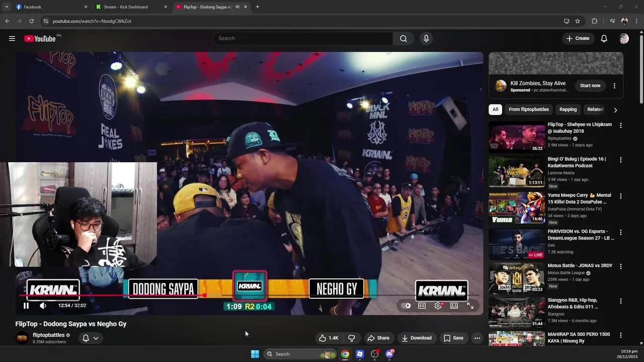644x362 pixels.
Task: Toggle autoplay switch in the player
Action: [x=407, y=306]
